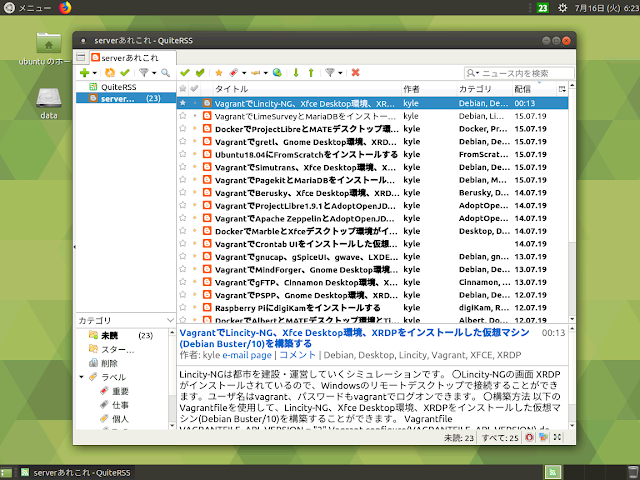
Task: Open the news filter dropdown arrow
Action: pyautogui.click(x=340, y=73)
